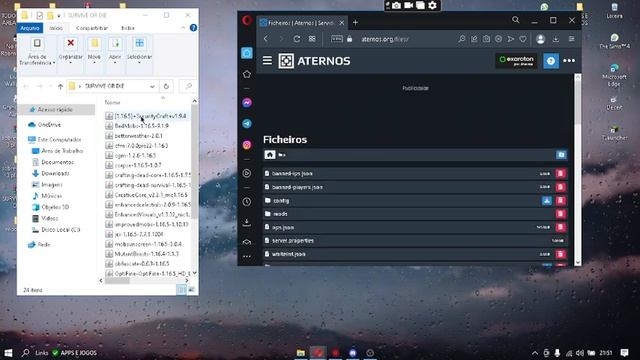Go back in Opera browser

(266, 39)
